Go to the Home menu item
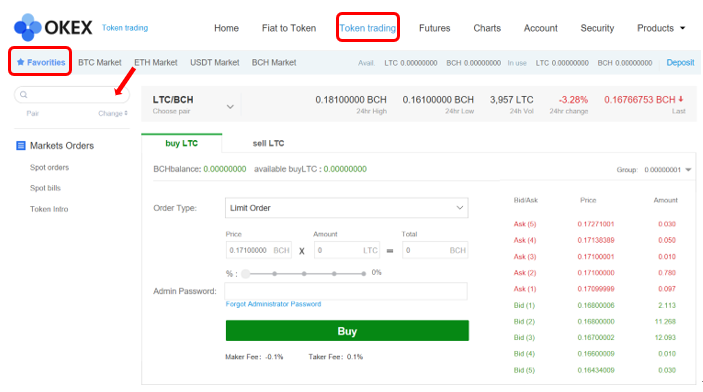 pyautogui.click(x=226, y=28)
